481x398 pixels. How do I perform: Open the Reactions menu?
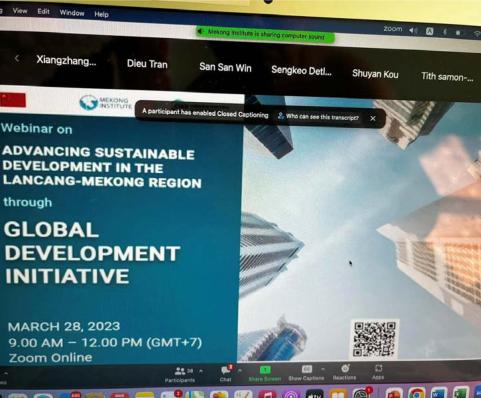(345, 372)
